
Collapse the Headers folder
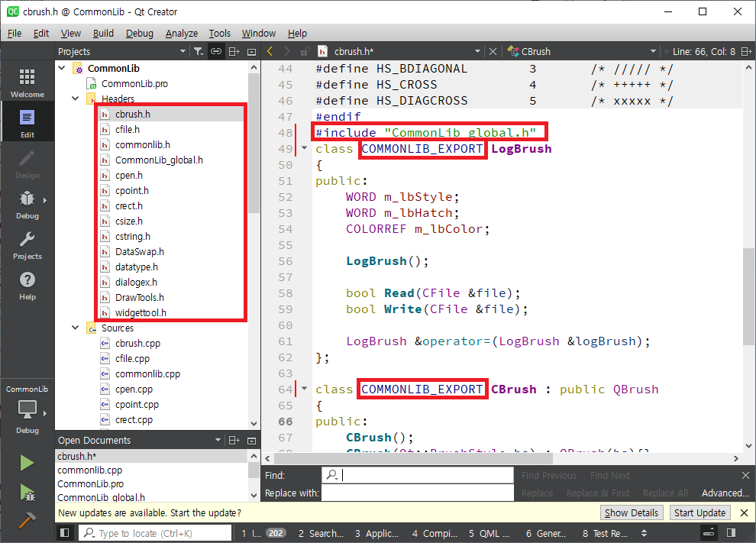pyautogui.click(x=75, y=99)
